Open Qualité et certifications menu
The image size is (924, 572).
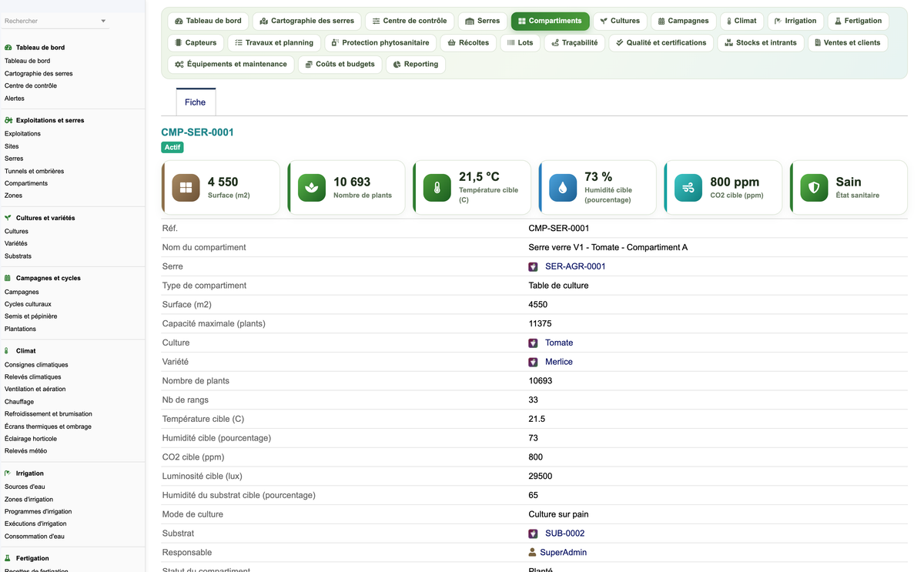click(661, 42)
